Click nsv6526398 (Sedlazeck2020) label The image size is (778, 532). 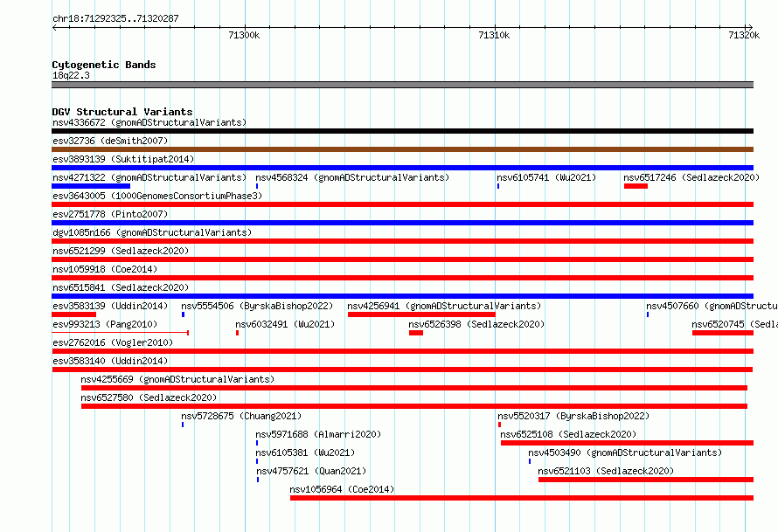pyautogui.click(x=476, y=324)
